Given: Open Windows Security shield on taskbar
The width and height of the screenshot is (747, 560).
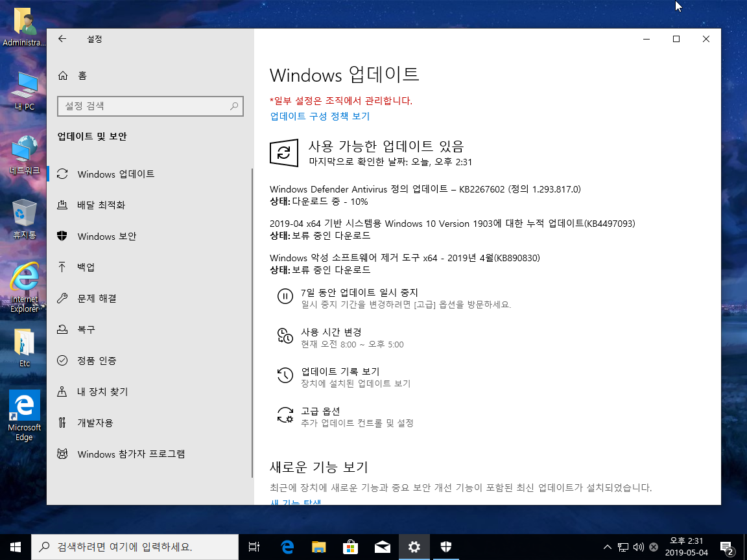Looking at the screenshot, I should pyautogui.click(x=446, y=547).
